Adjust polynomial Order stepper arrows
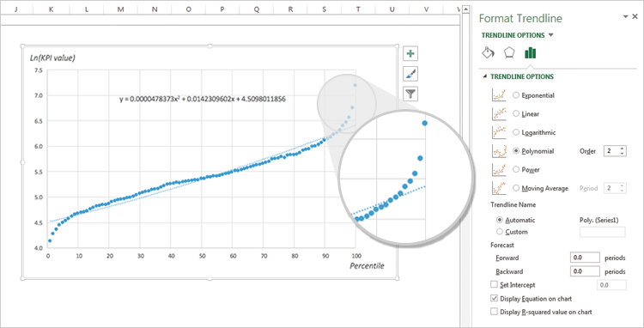644x328 pixels. pos(623,151)
